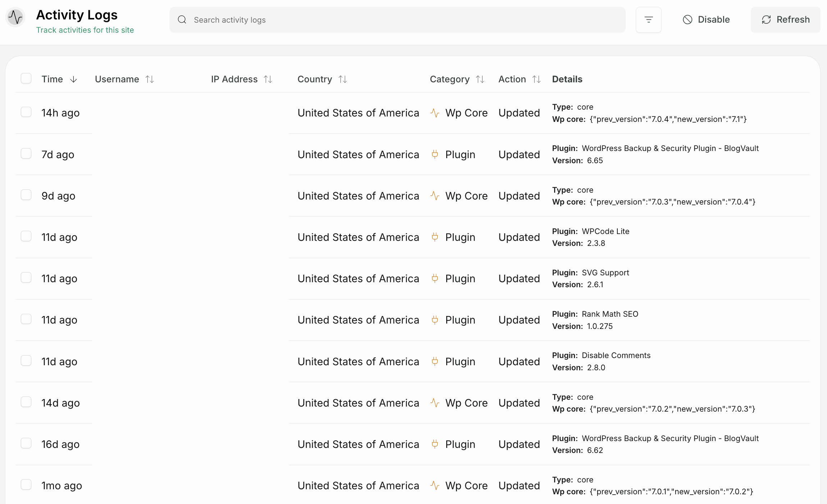The width and height of the screenshot is (827, 504).
Task: Click the plug icon in WPCode Lite row
Action: pos(435,237)
